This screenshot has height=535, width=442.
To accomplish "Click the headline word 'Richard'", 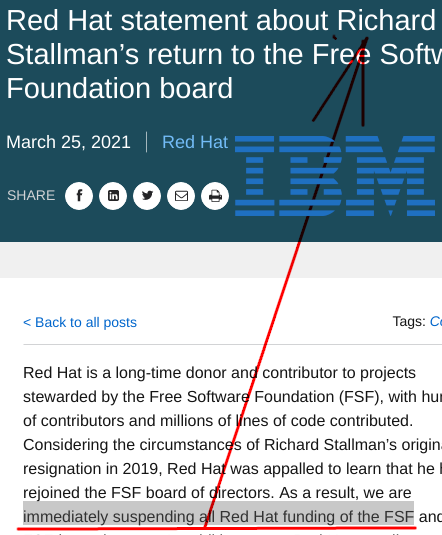I will click(386, 20).
